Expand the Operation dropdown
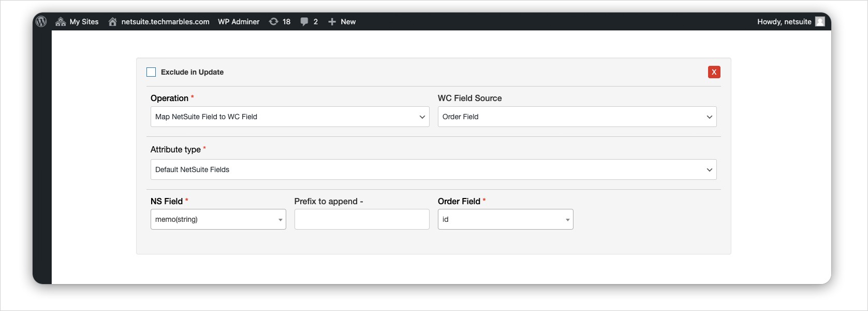 click(290, 117)
